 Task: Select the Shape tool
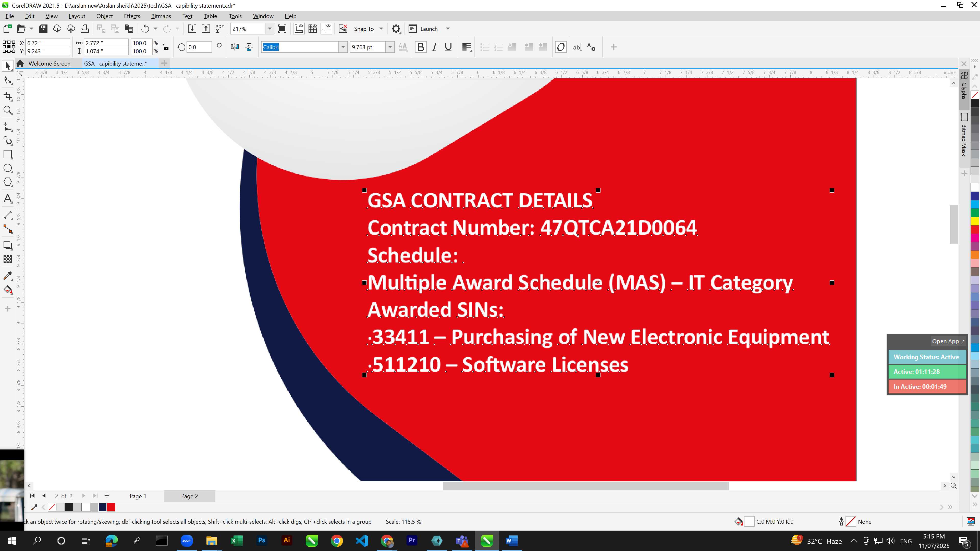click(x=8, y=80)
